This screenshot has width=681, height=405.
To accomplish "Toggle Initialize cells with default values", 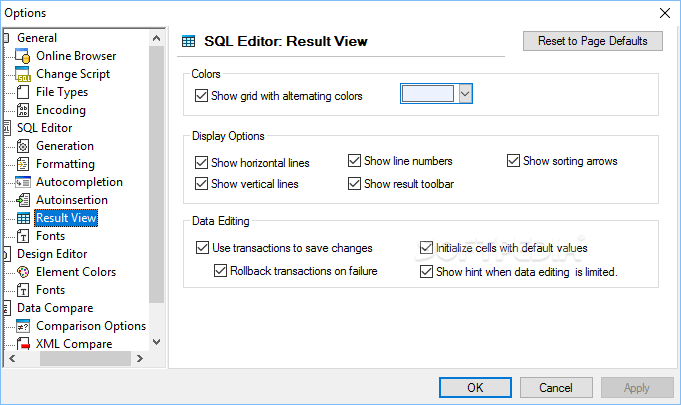I will [426, 247].
